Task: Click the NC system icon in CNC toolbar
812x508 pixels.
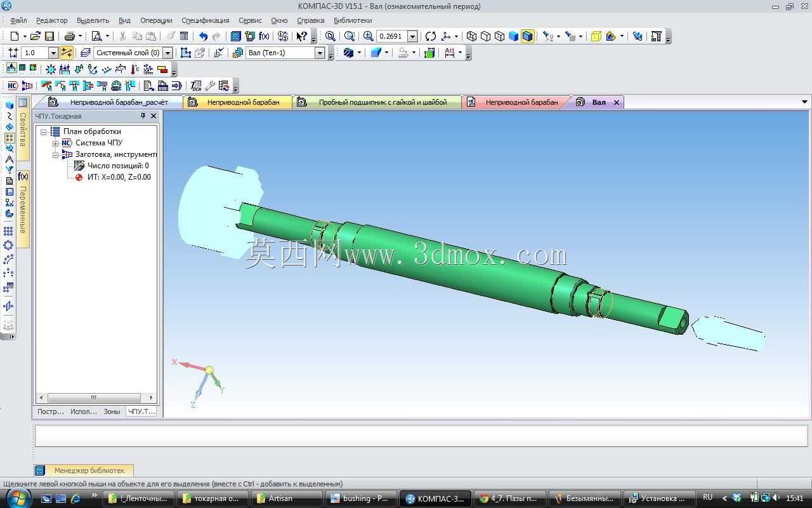Action: [12, 86]
